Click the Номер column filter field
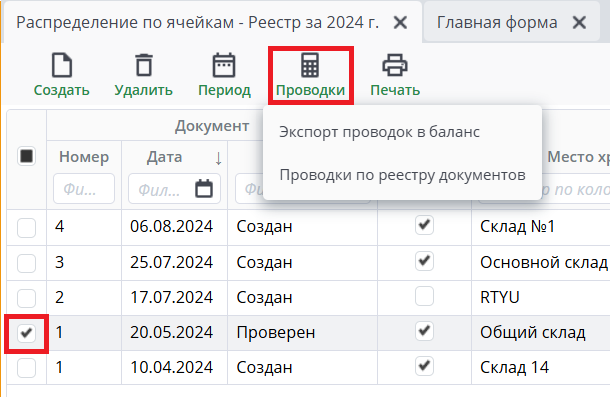The image size is (610, 397). (x=84, y=189)
